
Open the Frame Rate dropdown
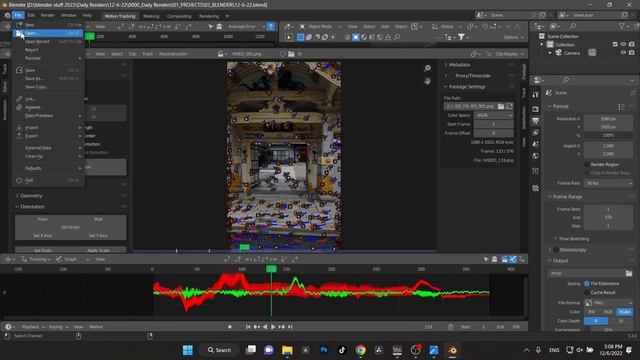click(609, 183)
